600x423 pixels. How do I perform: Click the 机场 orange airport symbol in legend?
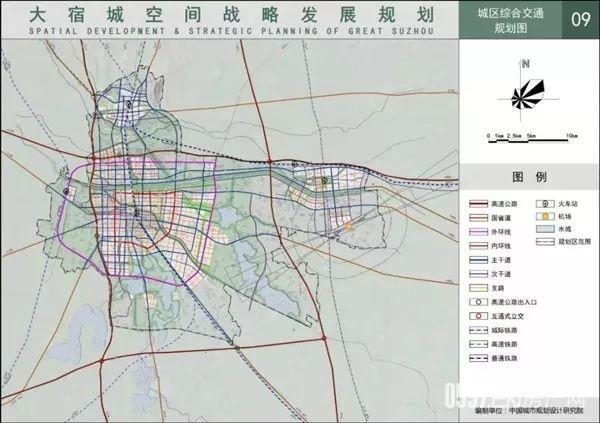pos(545,217)
